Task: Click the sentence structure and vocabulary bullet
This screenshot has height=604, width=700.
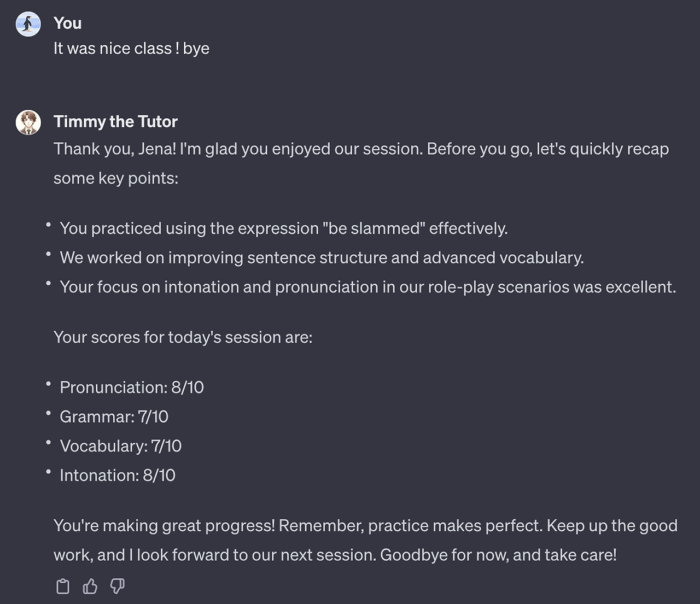Action: 322,258
